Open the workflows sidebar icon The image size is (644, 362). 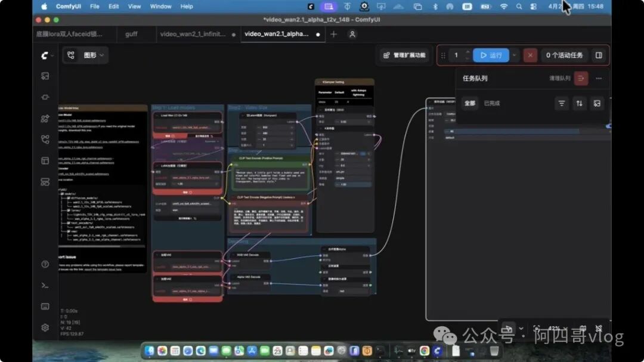coord(45,140)
